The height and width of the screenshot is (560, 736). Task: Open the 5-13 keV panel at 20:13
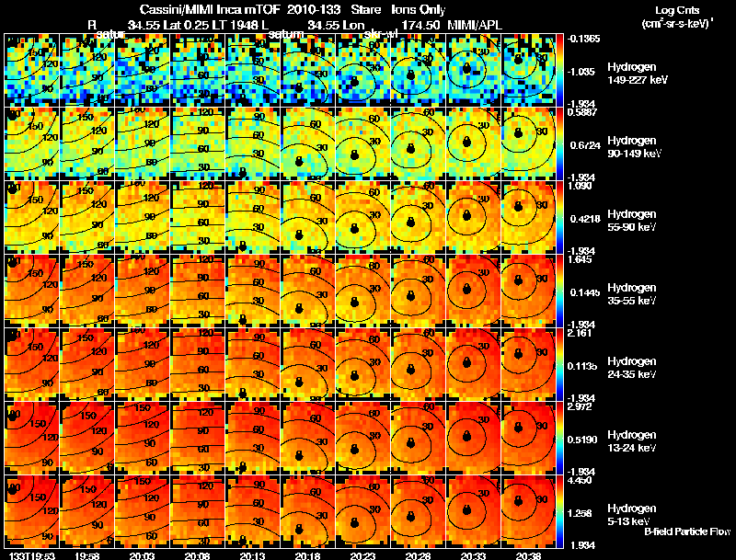point(252,511)
